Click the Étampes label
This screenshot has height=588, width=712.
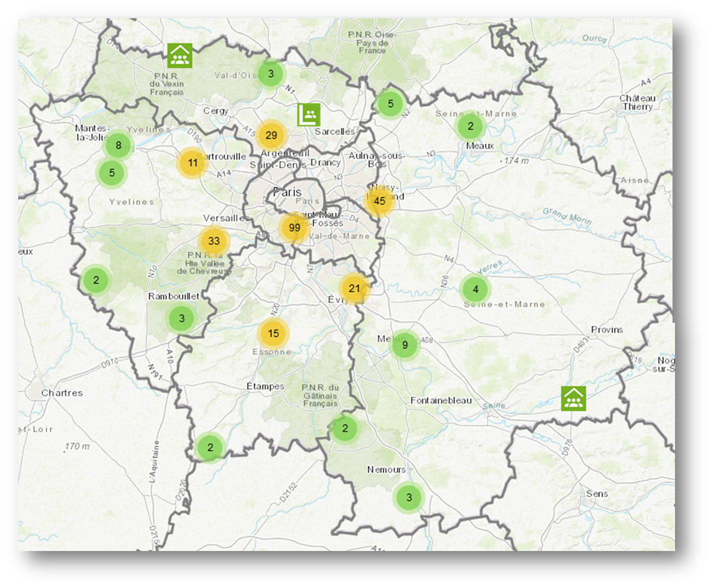[x=265, y=386]
